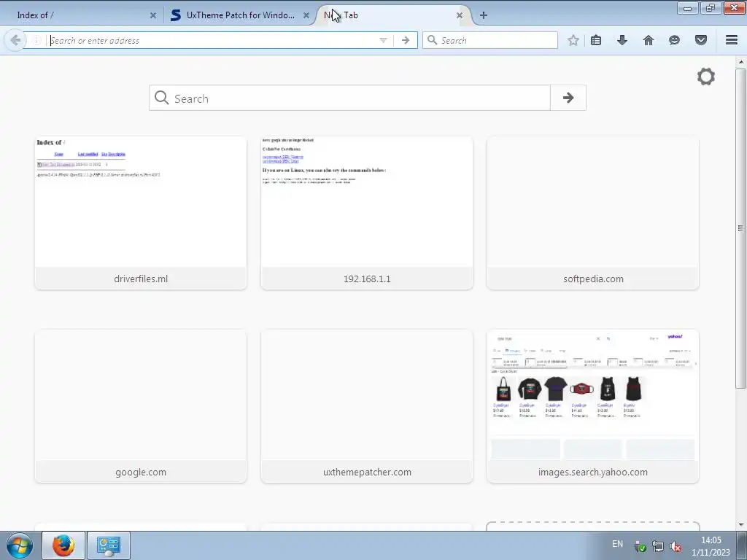
Task: Open the taskbar clock showing 14:05
Action: [711, 546]
